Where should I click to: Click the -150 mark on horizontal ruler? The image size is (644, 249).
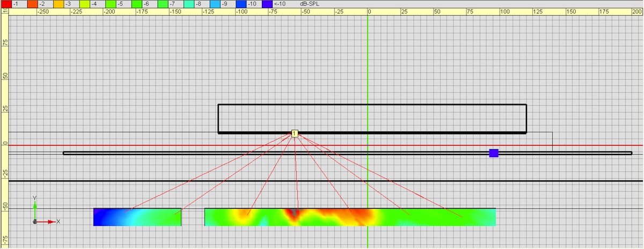pyautogui.click(x=174, y=11)
